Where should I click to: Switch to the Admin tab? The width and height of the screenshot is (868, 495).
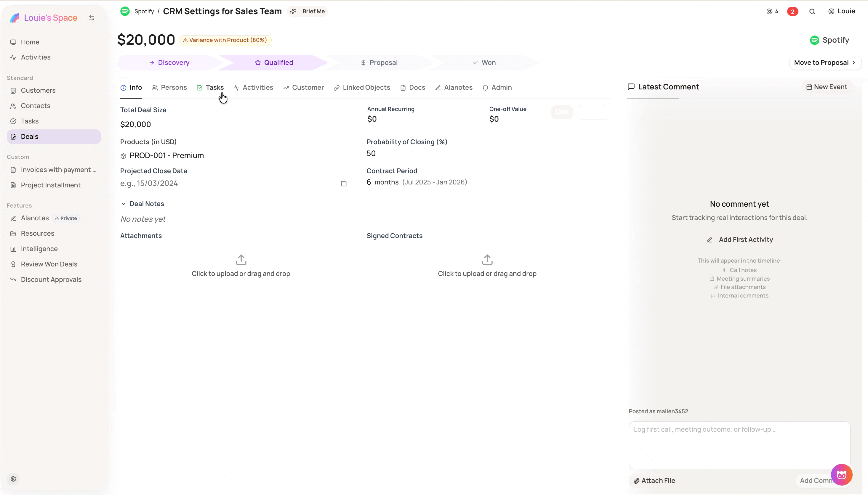click(497, 87)
